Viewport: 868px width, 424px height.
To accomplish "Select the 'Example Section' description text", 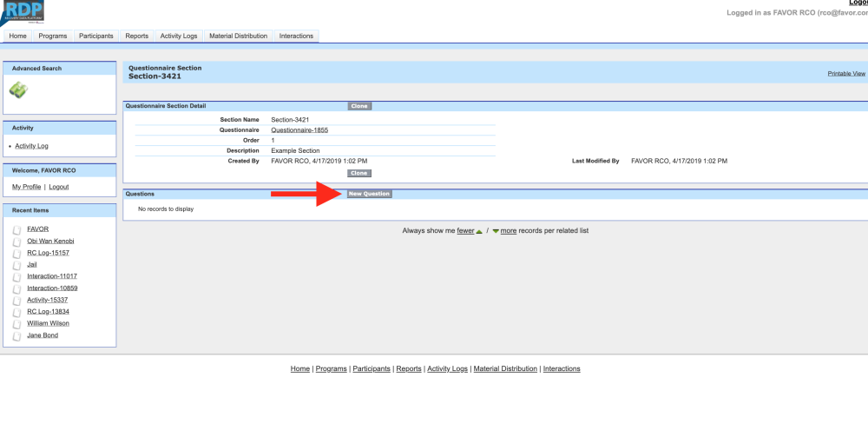I will pyautogui.click(x=296, y=151).
